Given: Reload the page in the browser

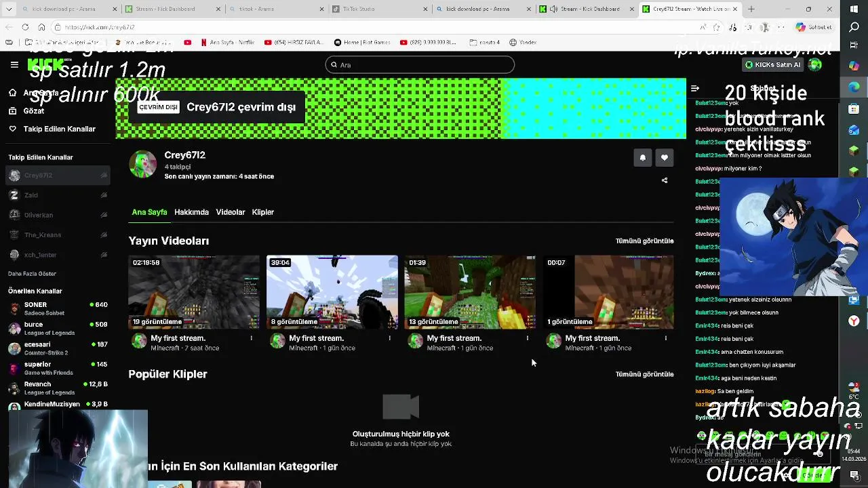Looking at the screenshot, I should coord(25,27).
